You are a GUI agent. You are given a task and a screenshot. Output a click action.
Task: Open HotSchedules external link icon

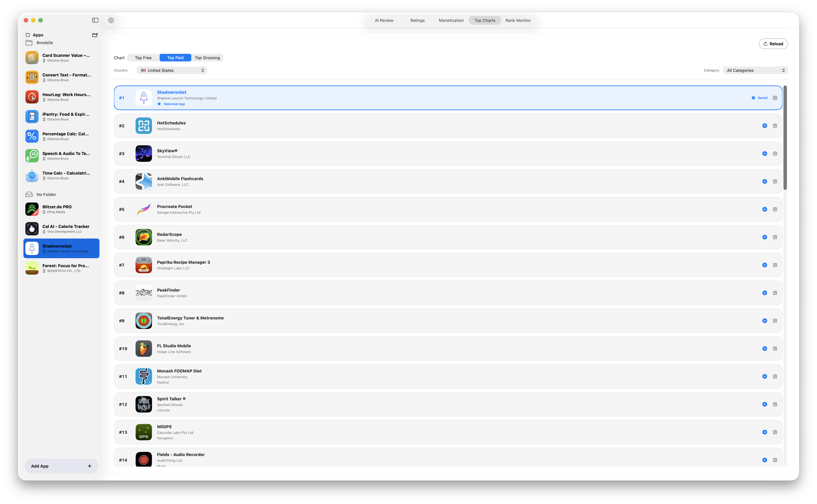tap(775, 126)
